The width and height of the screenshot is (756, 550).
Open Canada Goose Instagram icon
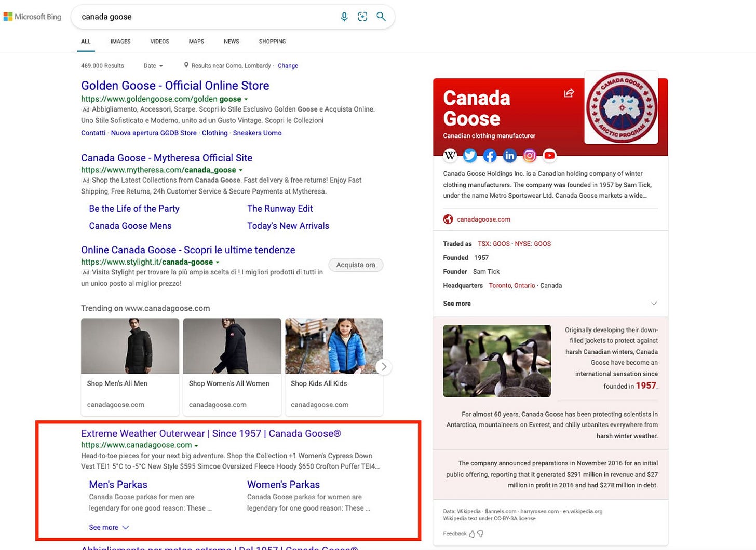pyautogui.click(x=529, y=155)
